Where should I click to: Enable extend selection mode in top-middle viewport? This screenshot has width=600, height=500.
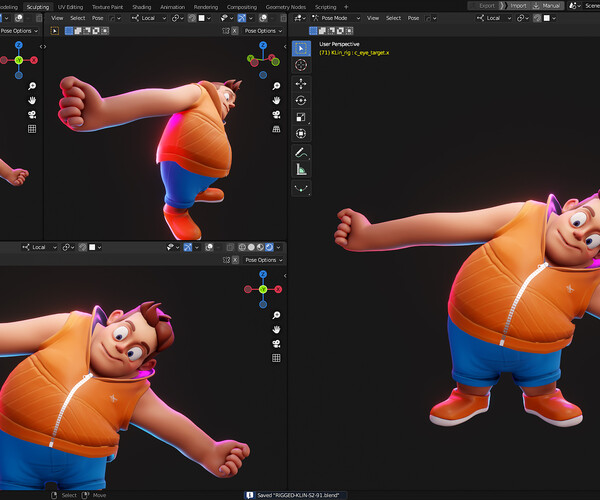(x=78, y=31)
